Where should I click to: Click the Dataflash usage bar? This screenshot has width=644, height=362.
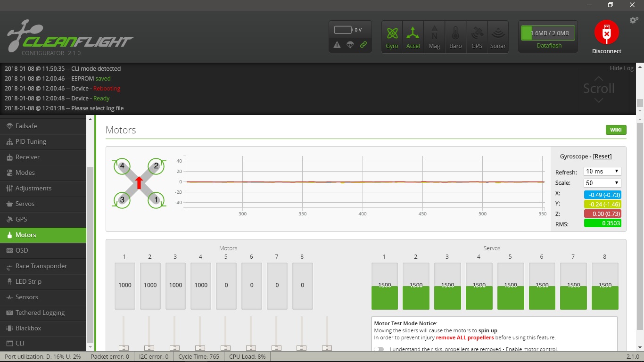[x=548, y=33]
